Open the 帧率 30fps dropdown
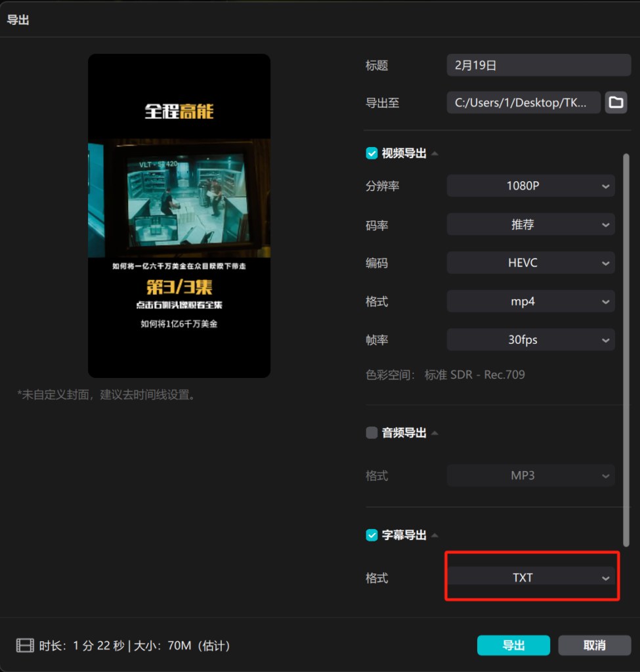This screenshot has width=640, height=672. click(530, 340)
